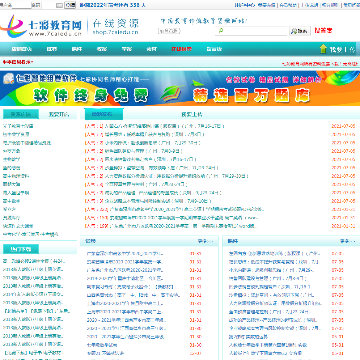Switch to the inactive second tab of the left sidebar panel

[59, 114]
